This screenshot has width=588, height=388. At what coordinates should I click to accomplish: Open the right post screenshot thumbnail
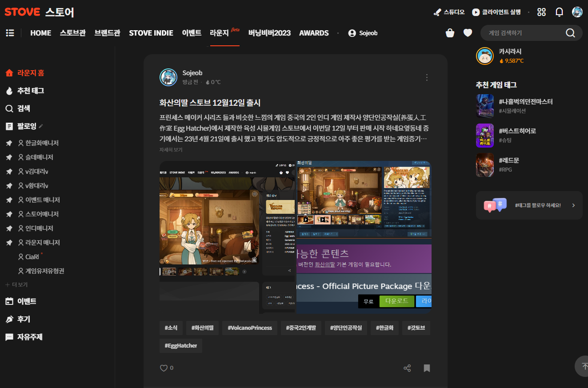coord(364,237)
